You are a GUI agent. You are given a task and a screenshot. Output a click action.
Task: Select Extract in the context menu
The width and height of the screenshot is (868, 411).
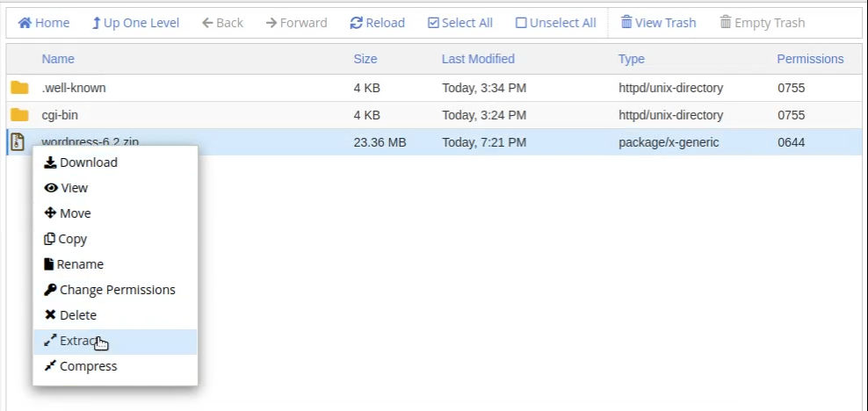(x=115, y=342)
